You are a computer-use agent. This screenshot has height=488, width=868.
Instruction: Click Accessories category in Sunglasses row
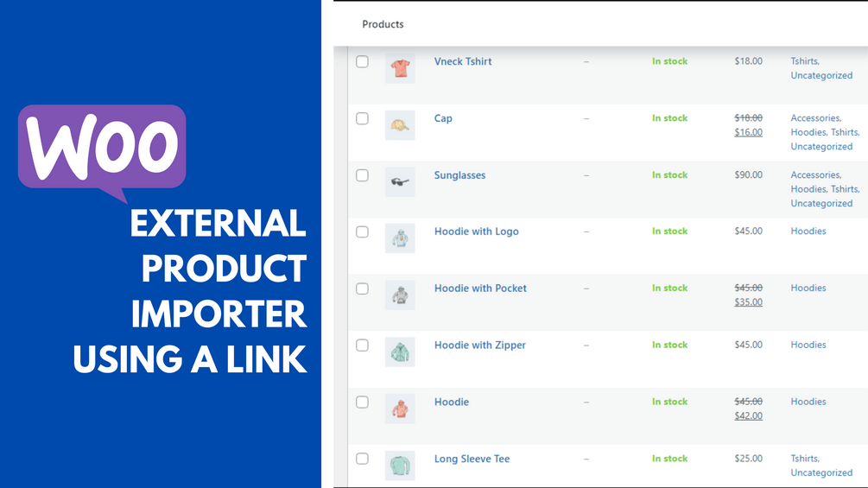816,174
